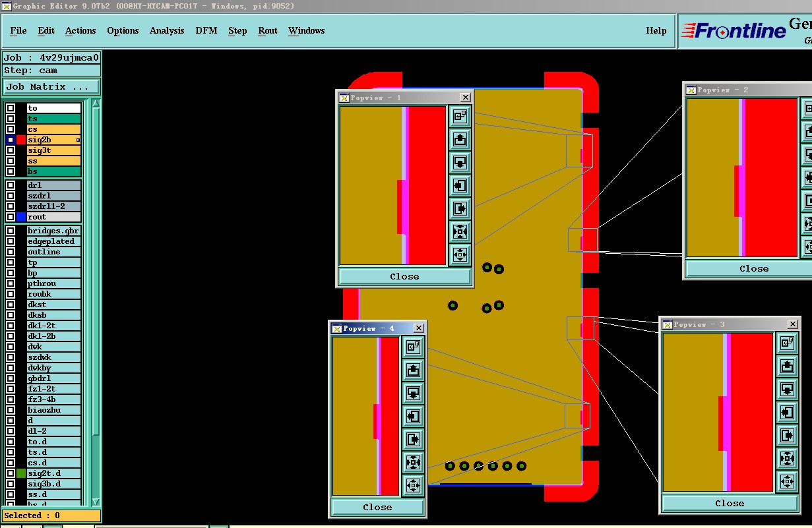Viewport: 812px width, 528px height.
Task: Toggle the drl layer checkbox
Action: (x=11, y=185)
